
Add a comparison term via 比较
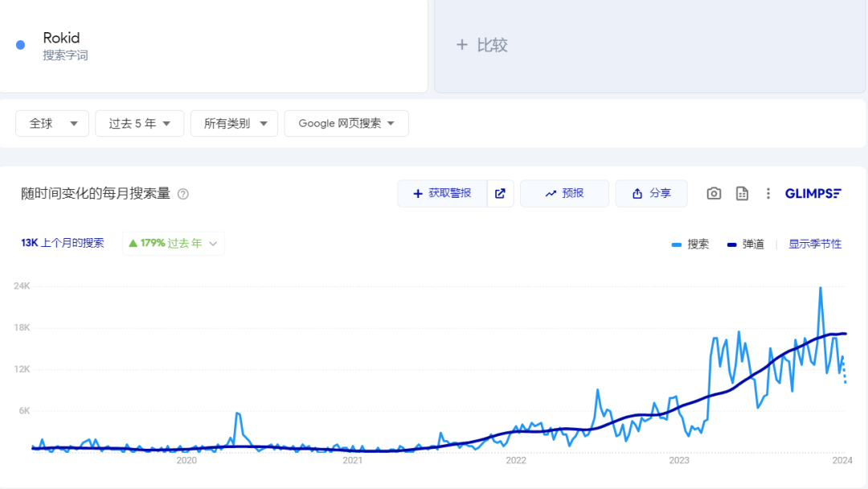tap(650, 45)
